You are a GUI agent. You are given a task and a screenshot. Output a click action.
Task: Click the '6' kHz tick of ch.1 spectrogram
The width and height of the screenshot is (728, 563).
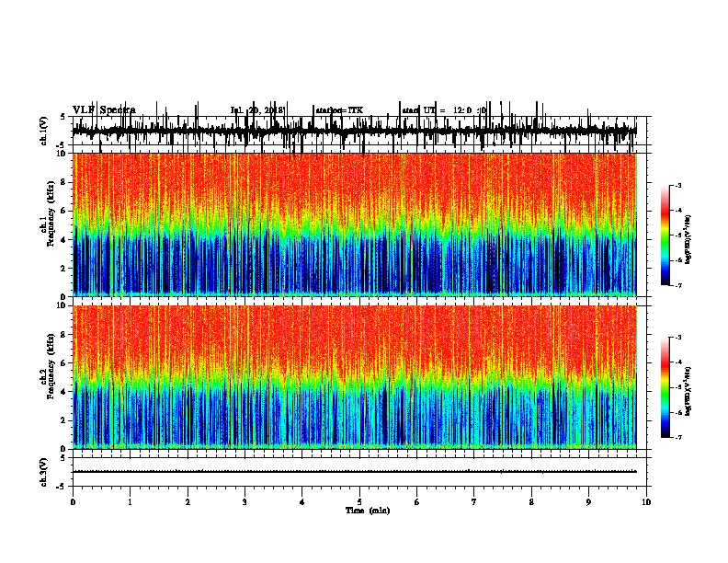tap(64, 211)
